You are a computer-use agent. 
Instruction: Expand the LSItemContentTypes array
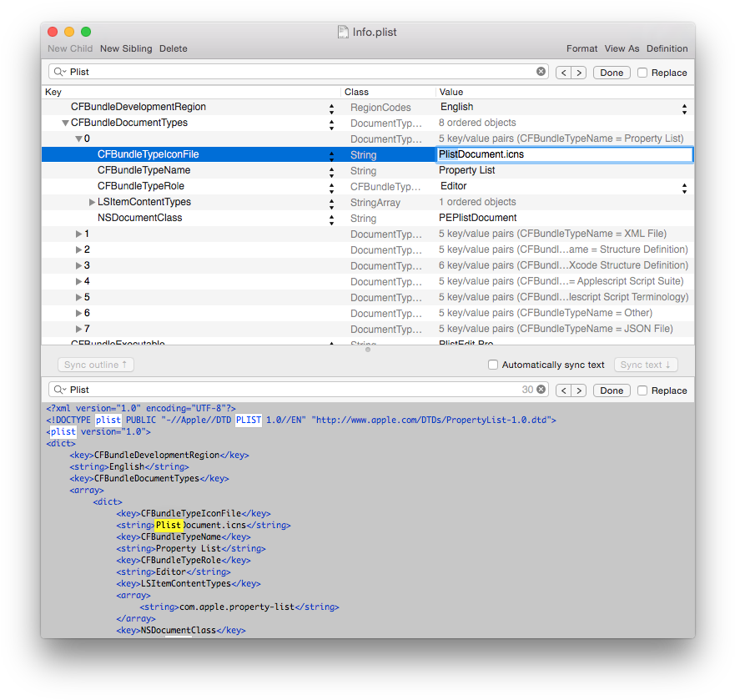click(92, 202)
